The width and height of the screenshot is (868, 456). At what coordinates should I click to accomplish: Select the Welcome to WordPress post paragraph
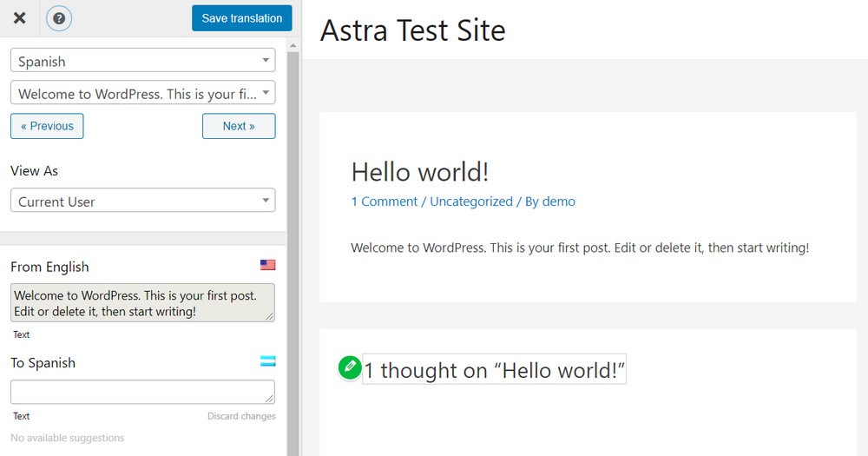[580, 248]
